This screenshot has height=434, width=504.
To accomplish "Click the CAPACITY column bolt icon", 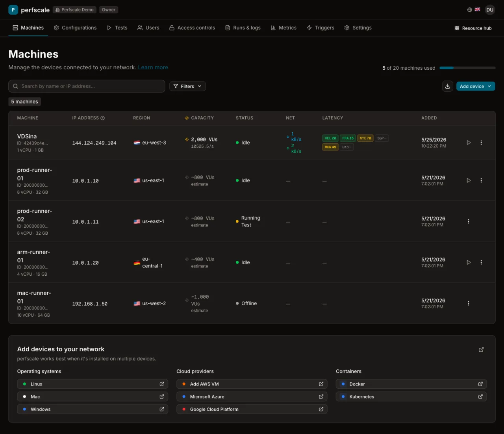I will click(187, 118).
